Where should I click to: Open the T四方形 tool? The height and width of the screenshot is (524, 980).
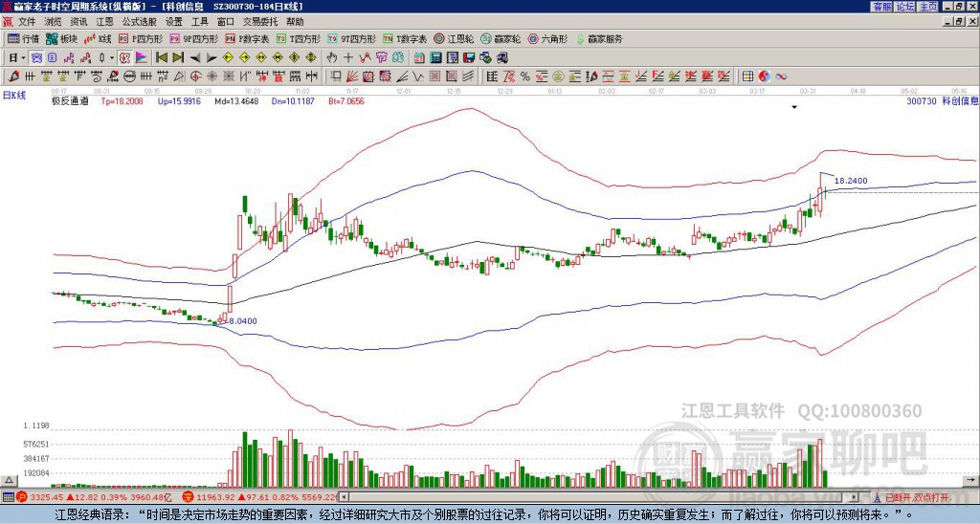[x=299, y=38]
